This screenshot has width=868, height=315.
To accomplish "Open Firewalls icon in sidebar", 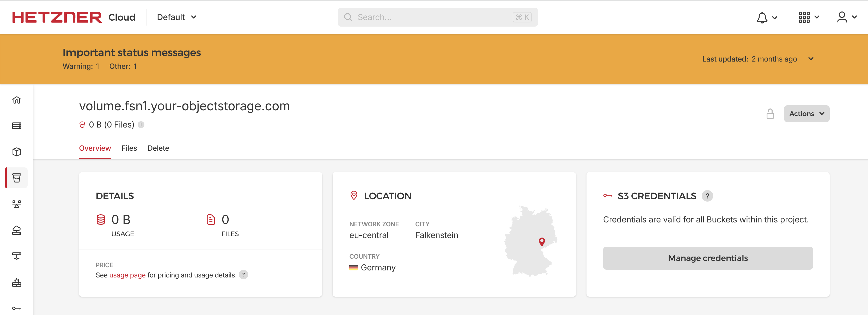I will pos(16,282).
